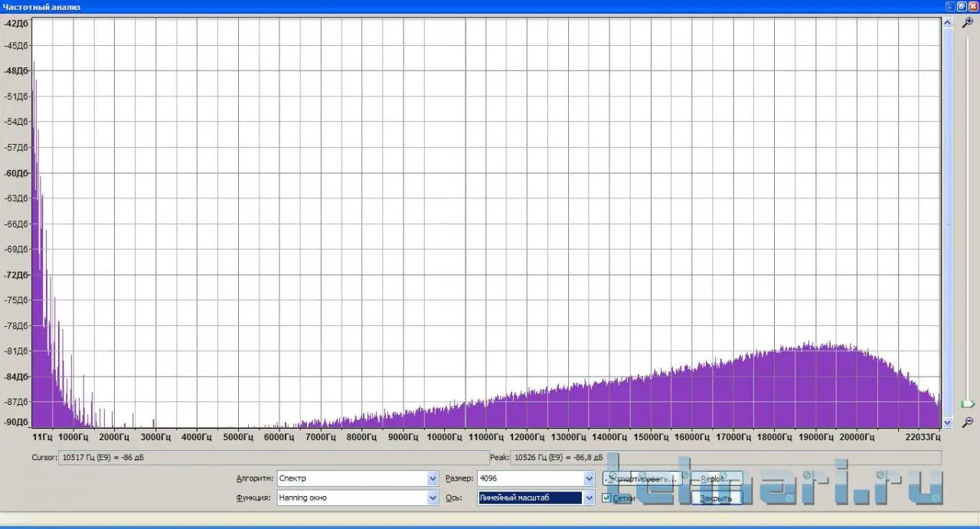The height and width of the screenshot is (529, 980).
Task: Minimize the Частотный анализ window
Action: 949,6
